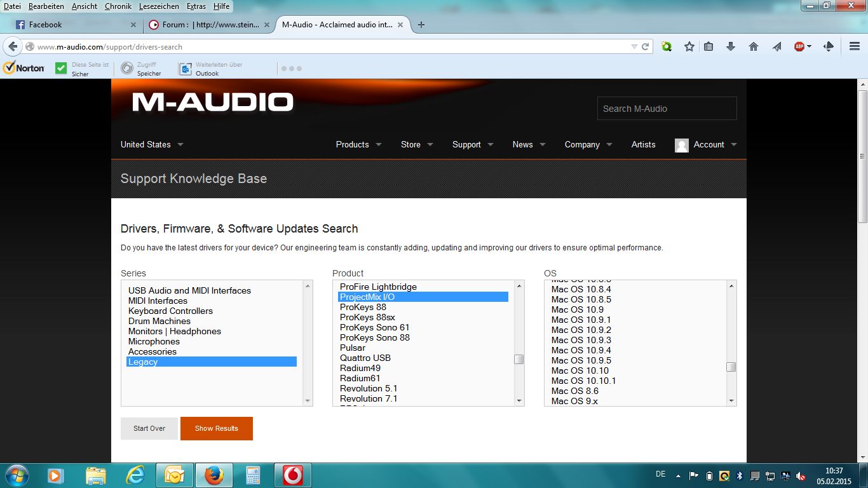Go to the Firefox home page icon
Viewport: 868px width, 488px height.
pyautogui.click(x=754, y=46)
